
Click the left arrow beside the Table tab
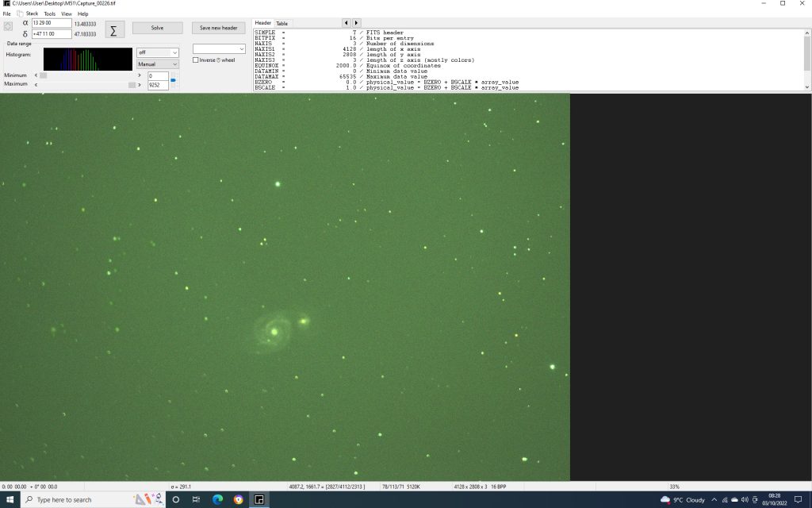tap(346, 23)
